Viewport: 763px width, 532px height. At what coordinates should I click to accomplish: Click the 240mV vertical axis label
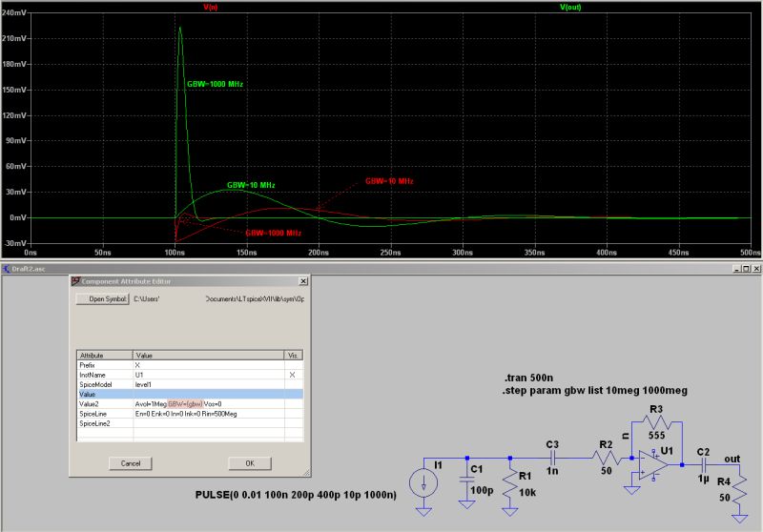pos(13,12)
